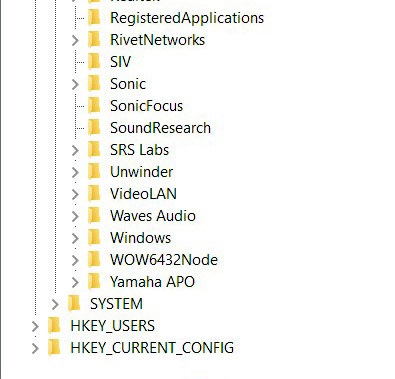Click the SoundResearch folder icon
This screenshot has height=379, width=395.
pyautogui.click(x=94, y=127)
